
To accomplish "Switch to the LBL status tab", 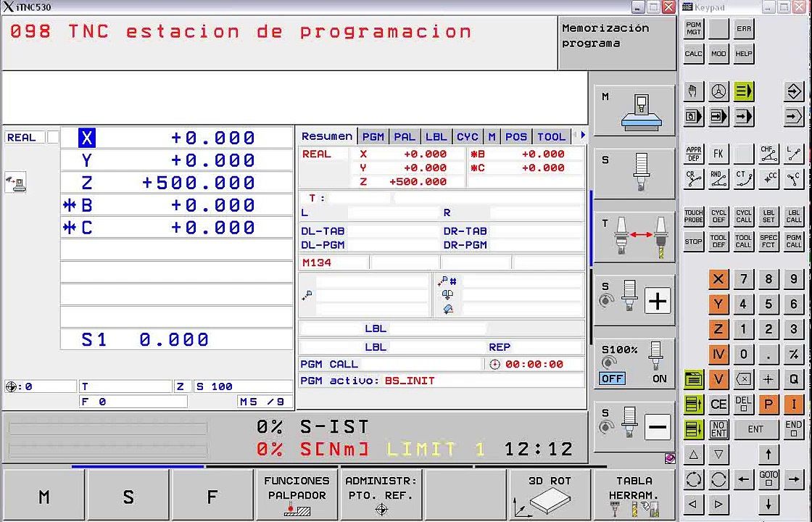I will [436, 137].
